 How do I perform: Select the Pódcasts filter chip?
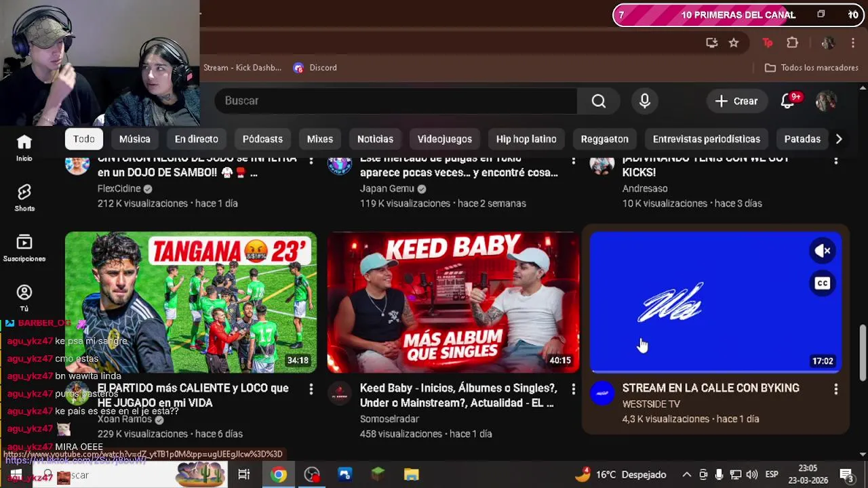pos(262,139)
